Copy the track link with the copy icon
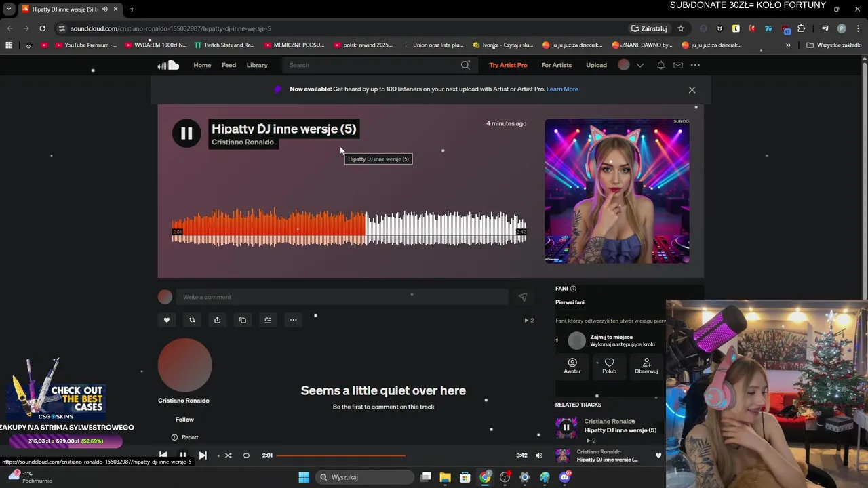Image resolution: width=868 pixels, height=488 pixels. pyautogui.click(x=243, y=320)
